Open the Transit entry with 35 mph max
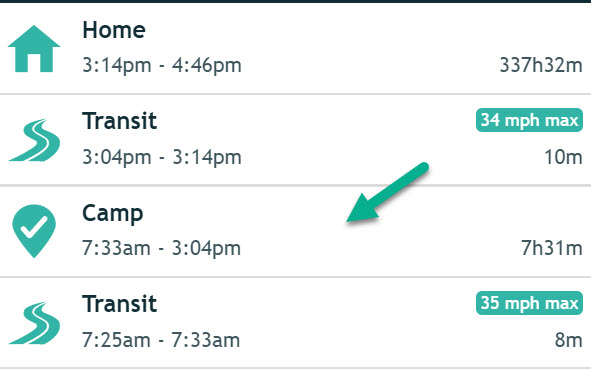The image size is (591, 369). 296,323
